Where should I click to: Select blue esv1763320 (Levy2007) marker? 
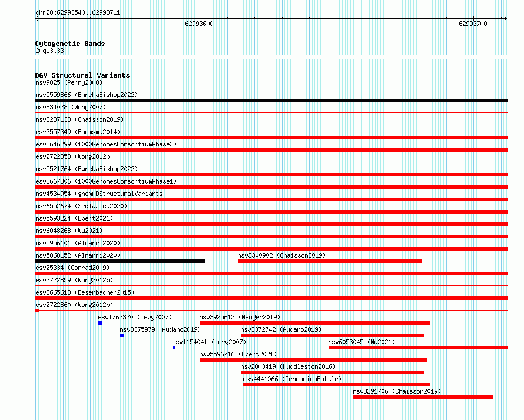100,323
